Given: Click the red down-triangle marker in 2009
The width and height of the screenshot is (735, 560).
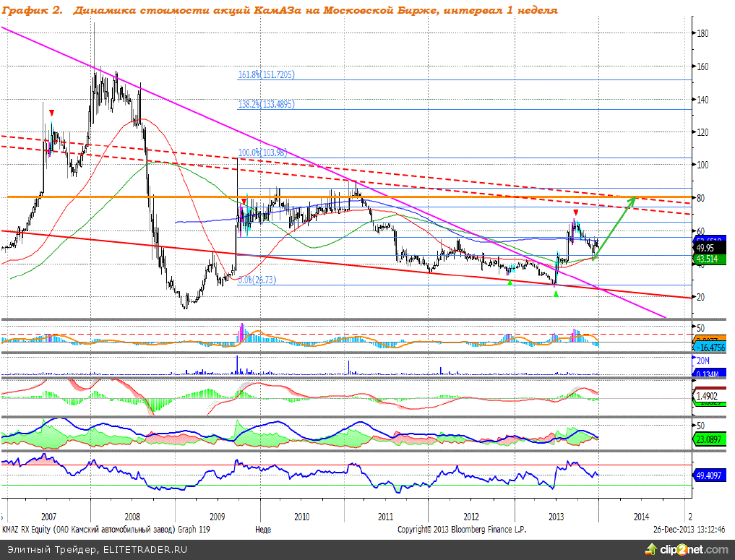Looking at the screenshot, I should [244, 202].
